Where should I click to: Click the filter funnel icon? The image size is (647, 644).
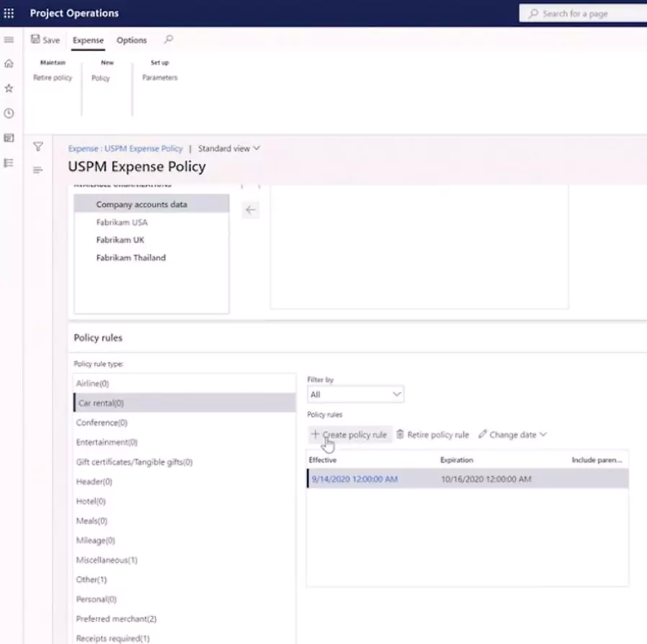[x=38, y=147]
